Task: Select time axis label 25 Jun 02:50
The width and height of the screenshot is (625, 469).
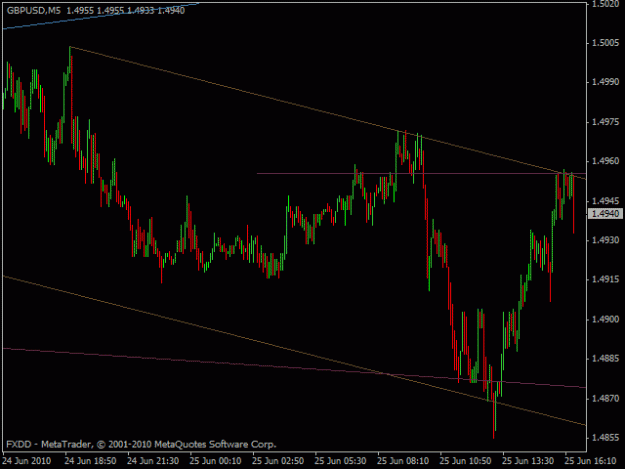Action: pos(278,461)
